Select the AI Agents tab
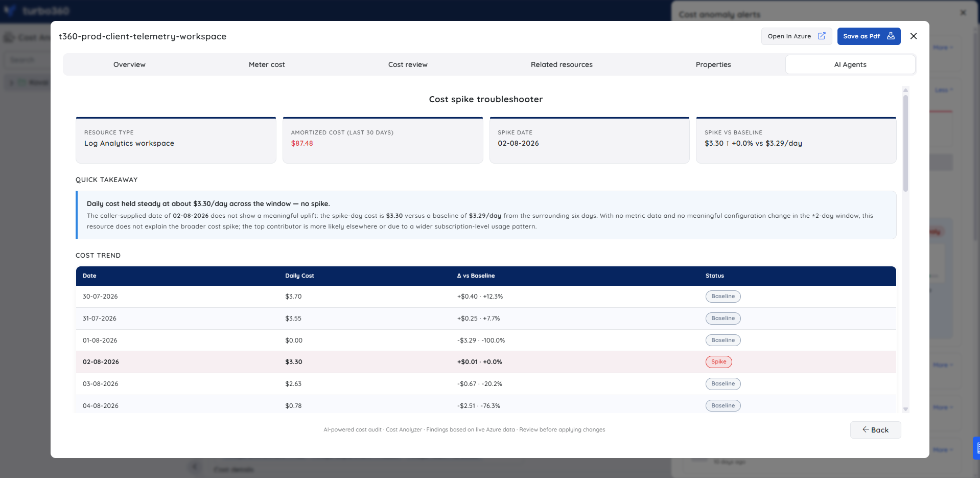Image resolution: width=980 pixels, height=478 pixels. point(850,64)
